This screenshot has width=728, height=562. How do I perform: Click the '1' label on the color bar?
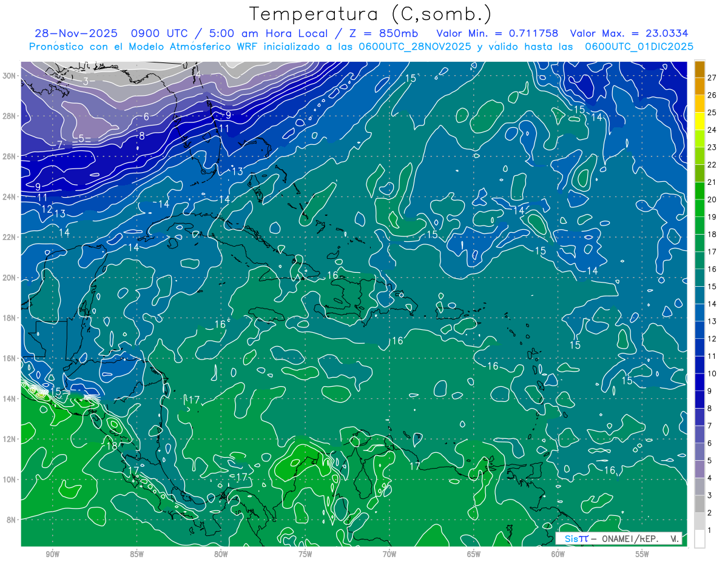[710, 530]
